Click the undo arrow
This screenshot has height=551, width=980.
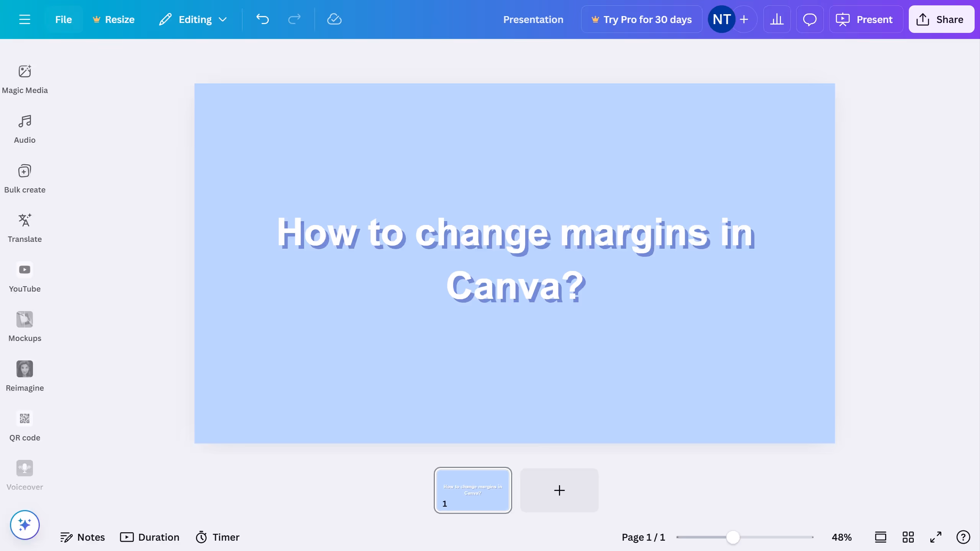pos(263,20)
